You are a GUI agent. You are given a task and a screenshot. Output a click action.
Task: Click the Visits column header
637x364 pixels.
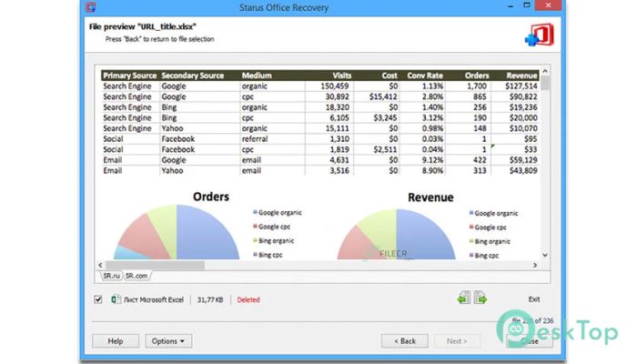point(341,76)
